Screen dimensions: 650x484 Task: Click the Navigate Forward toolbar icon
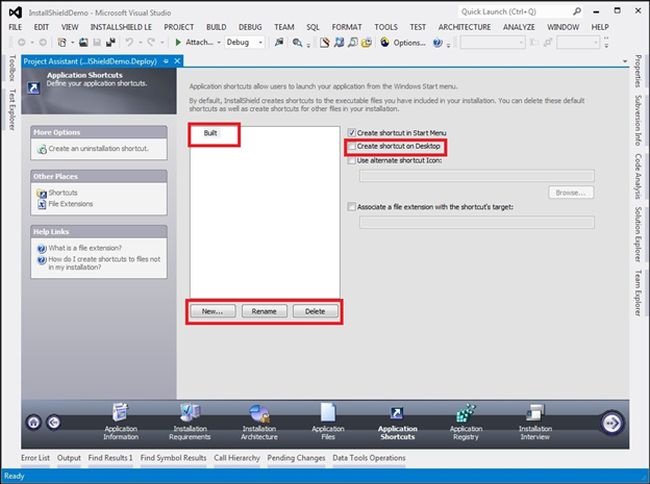(43, 42)
